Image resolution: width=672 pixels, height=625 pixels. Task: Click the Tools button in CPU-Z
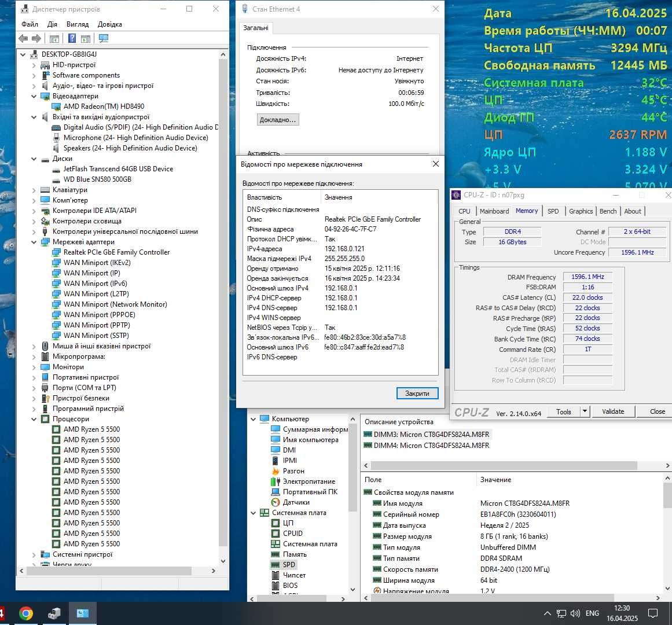[564, 411]
